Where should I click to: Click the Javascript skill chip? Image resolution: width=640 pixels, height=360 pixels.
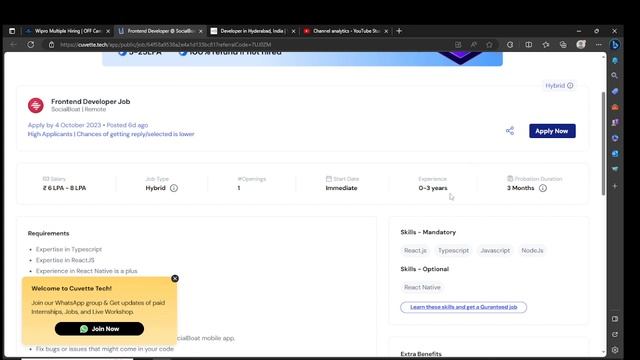coord(495,251)
